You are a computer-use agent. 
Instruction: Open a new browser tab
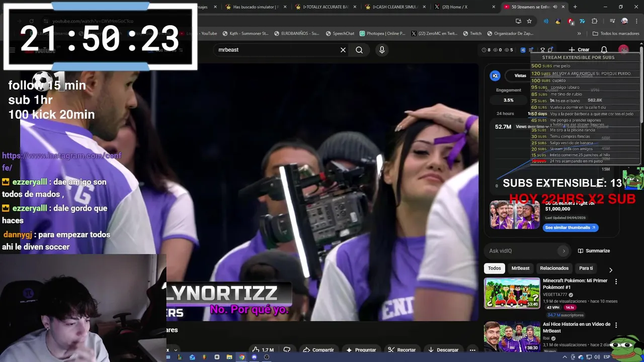tap(575, 7)
